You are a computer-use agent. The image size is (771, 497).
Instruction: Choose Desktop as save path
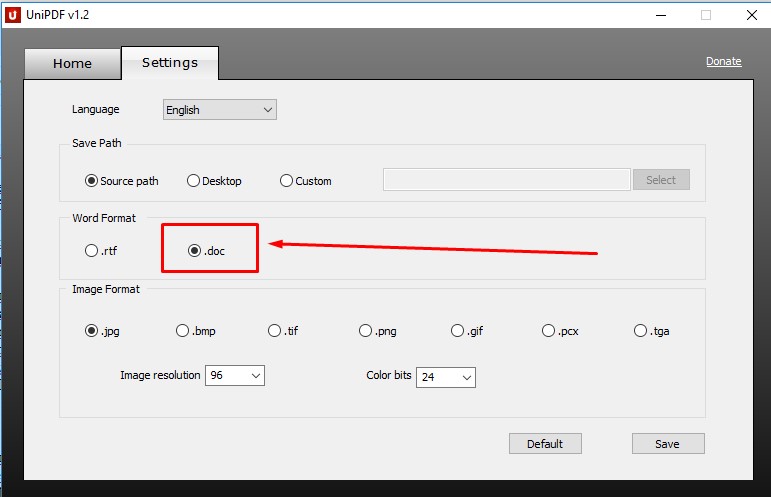pos(214,181)
